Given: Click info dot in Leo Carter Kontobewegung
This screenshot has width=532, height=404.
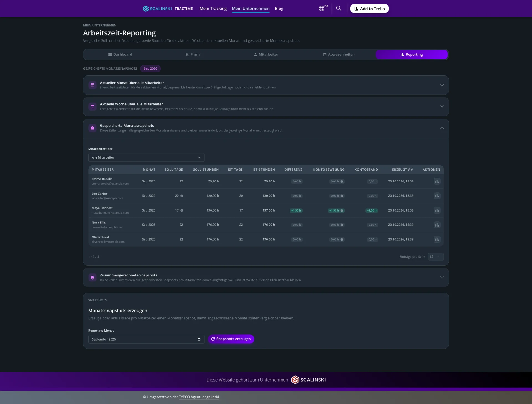Looking at the screenshot, I should coord(342,196).
